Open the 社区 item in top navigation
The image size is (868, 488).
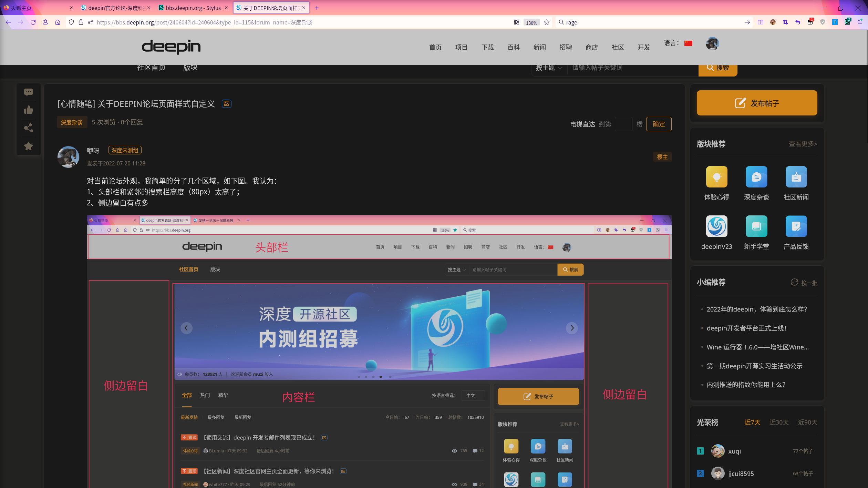pyautogui.click(x=618, y=48)
